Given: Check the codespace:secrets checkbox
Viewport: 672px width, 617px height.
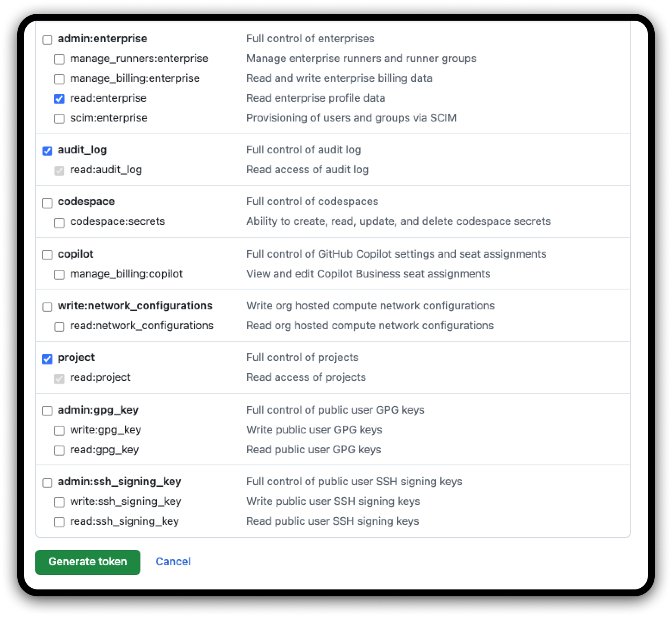Looking at the screenshot, I should (x=59, y=222).
